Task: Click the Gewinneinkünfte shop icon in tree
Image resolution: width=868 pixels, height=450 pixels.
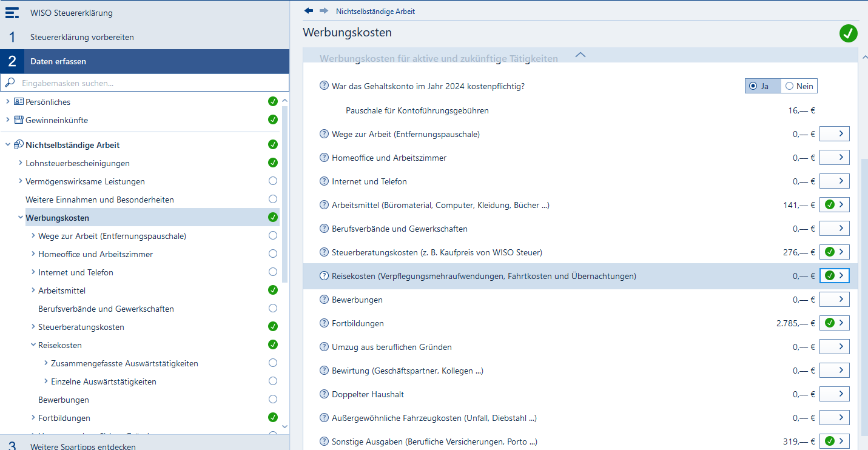Action: point(18,120)
